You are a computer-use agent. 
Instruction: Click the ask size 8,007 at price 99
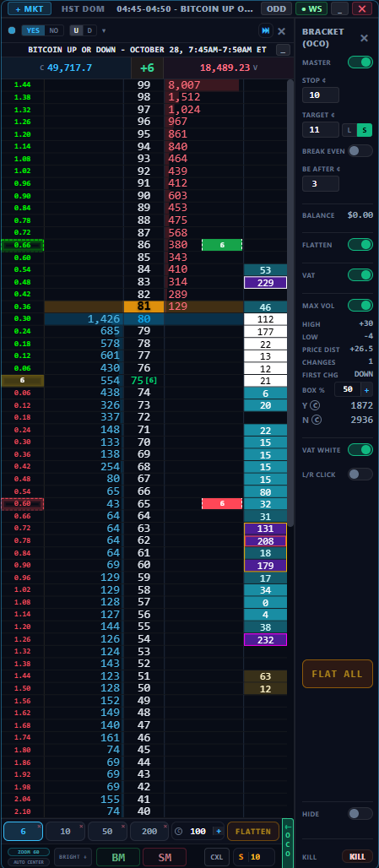pos(184,85)
